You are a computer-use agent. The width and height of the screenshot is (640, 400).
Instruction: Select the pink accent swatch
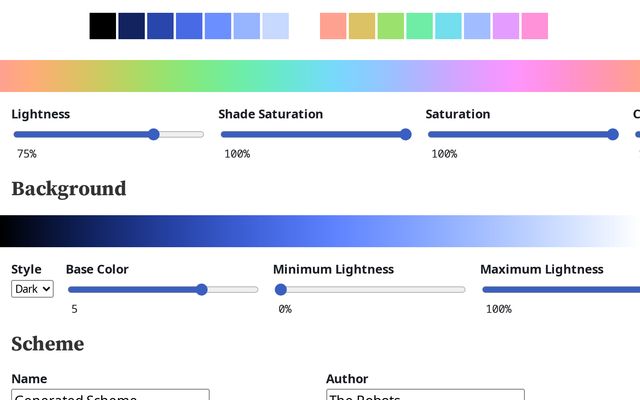[x=535, y=26]
